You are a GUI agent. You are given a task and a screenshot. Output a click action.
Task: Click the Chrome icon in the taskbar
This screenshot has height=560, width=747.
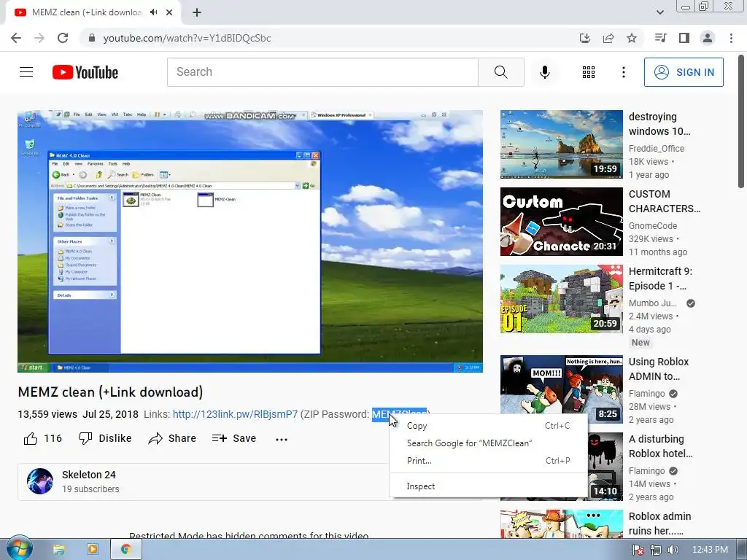pos(125,550)
